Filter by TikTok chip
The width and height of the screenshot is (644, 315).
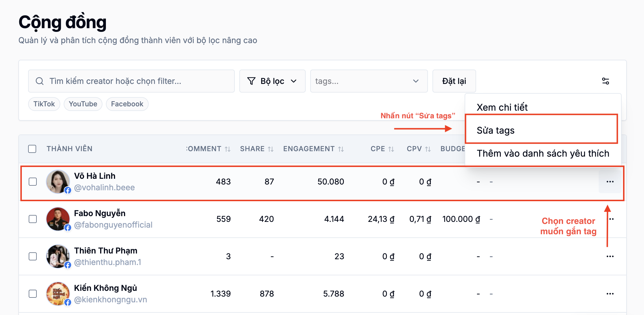(x=44, y=104)
